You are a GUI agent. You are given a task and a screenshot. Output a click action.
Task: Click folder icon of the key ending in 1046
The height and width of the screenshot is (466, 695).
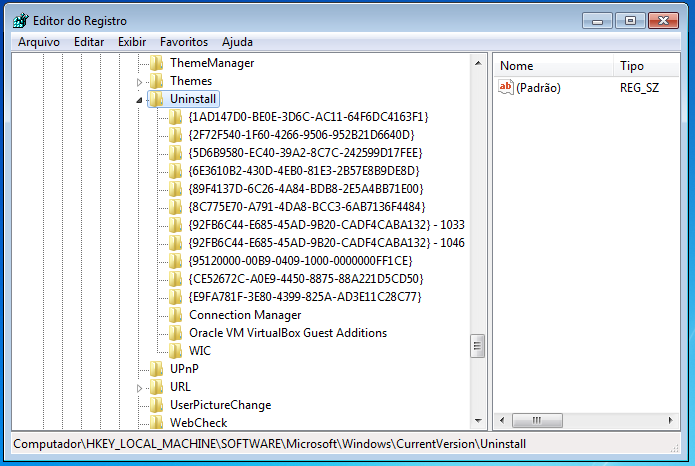(x=176, y=243)
